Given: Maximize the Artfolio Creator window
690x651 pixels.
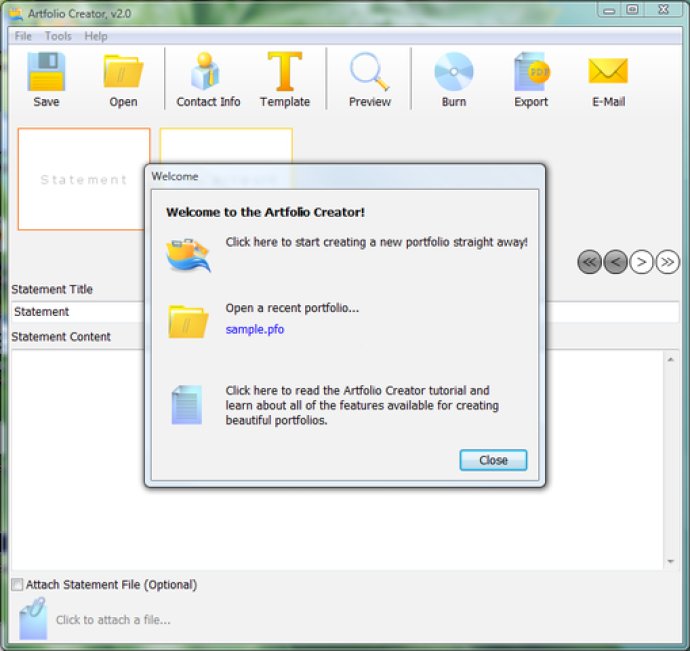Looking at the screenshot, I should click(x=632, y=10).
